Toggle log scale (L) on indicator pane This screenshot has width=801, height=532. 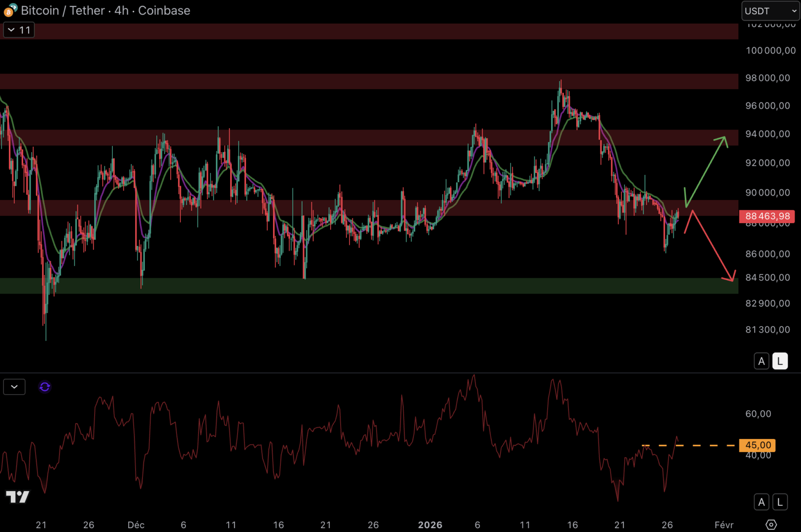click(x=779, y=502)
